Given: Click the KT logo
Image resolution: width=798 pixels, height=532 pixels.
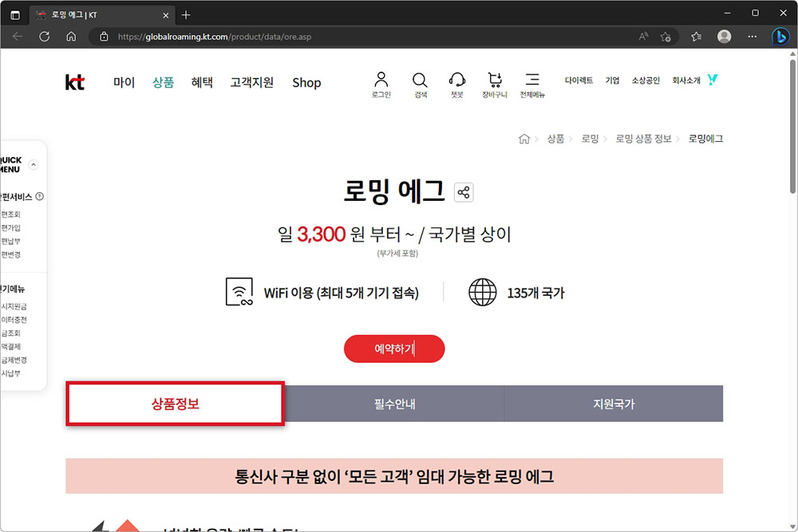Looking at the screenshot, I should [75, 82].
